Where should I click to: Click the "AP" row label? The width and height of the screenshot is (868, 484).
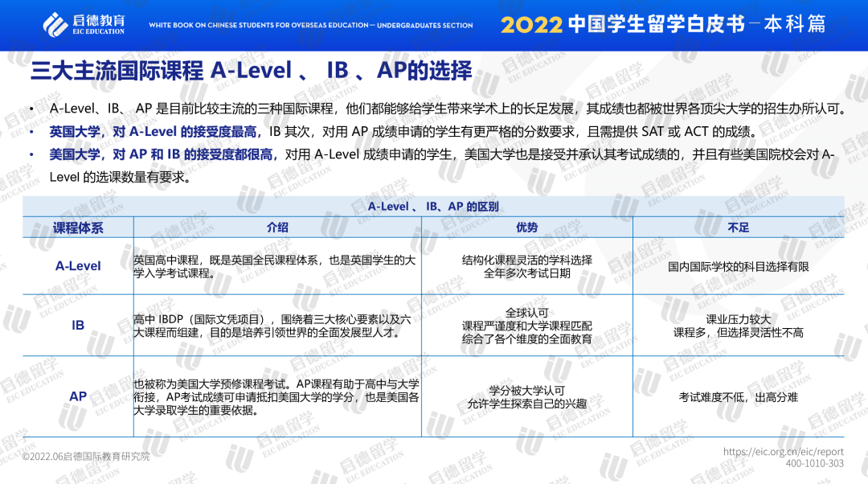pyautogui.click(x=78, y=396)
